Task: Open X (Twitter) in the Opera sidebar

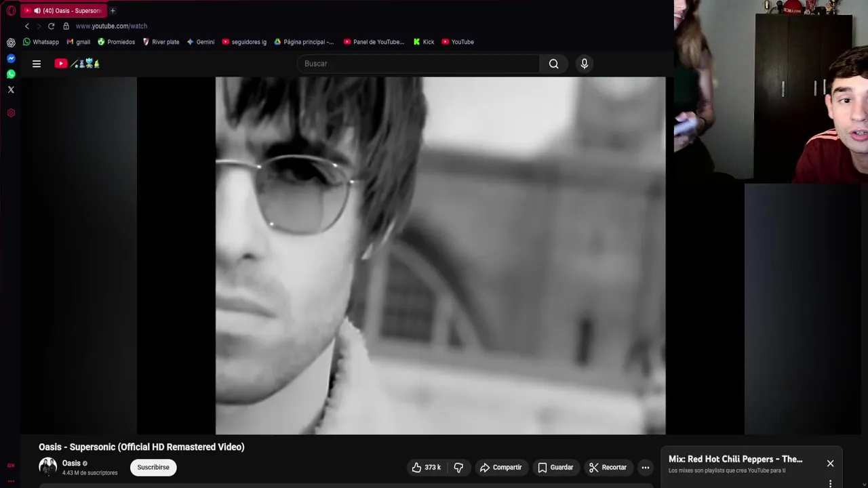Action: pos(11,89)
